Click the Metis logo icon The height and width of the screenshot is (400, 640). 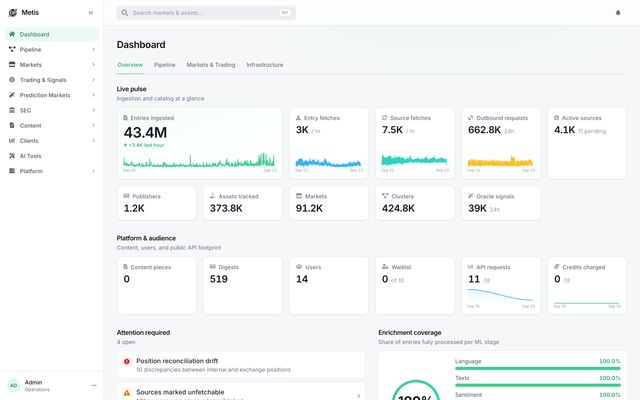(13, 13)
